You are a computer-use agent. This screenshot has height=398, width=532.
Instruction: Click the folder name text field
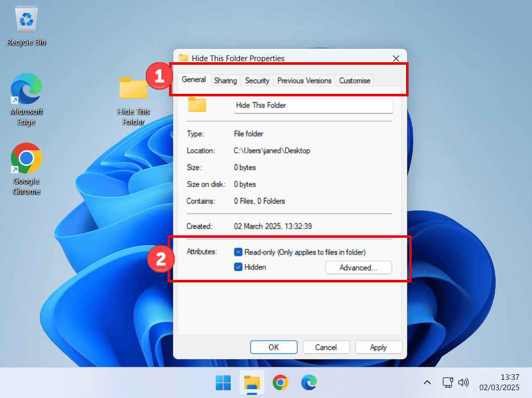pos(313,105)
